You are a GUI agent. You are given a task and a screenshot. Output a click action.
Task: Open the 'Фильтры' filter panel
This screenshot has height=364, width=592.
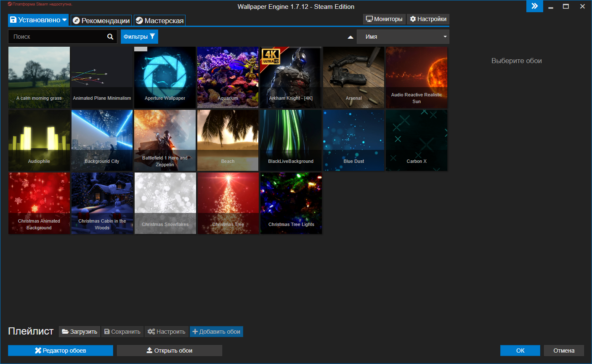[x=139, y=37]
